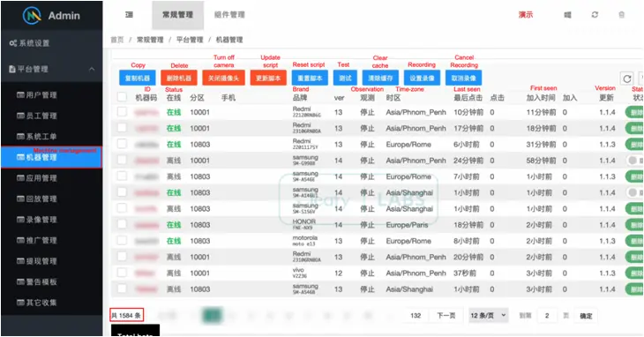Screen dimensions: 644x337
Task: Check the row with 7小时前 last click
Action: coord(122,176)
